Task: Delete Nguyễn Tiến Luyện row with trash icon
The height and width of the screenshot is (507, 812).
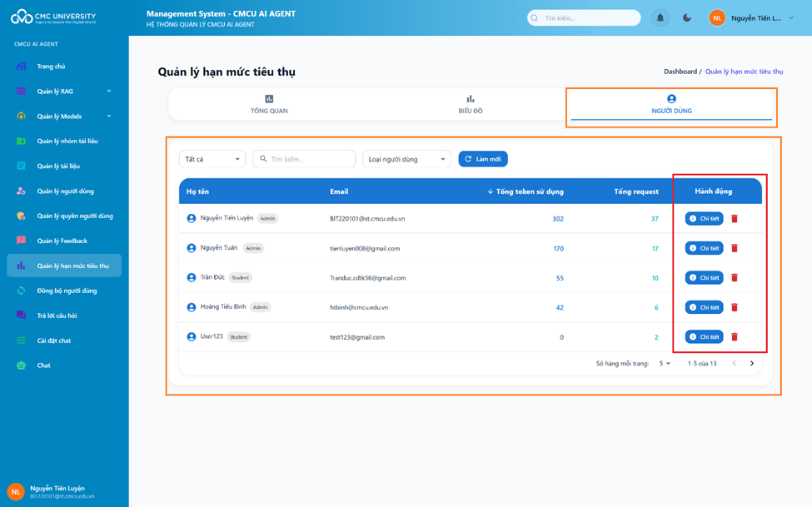Action: (735, 219)
